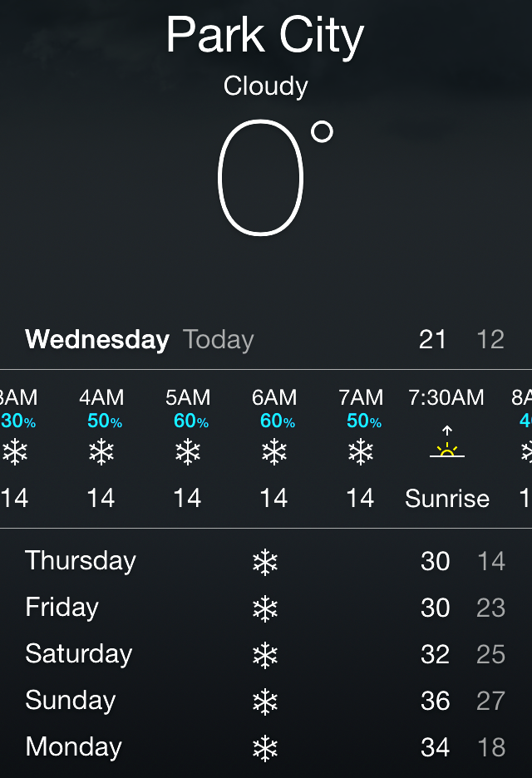Tap the 5AM snowflake icon

click(x=188, y=452)
